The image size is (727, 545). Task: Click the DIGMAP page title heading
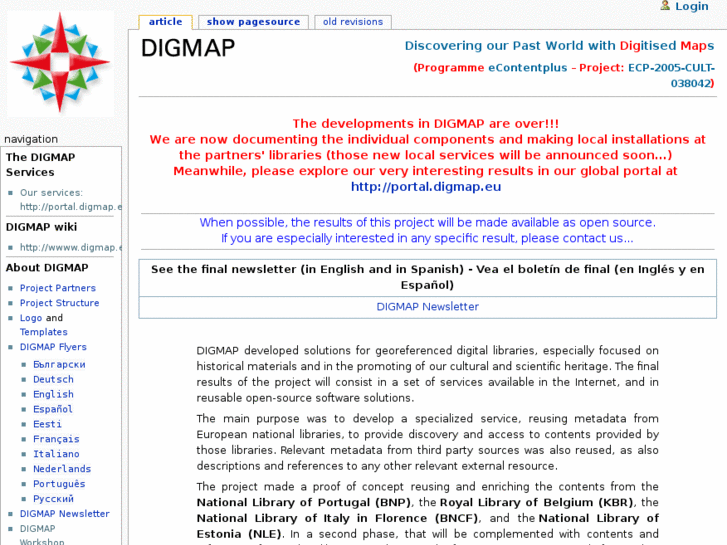188,48
